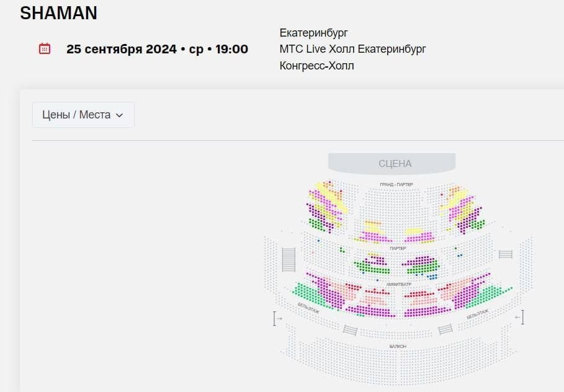Select the ПАРТЕР section label
This screenshot has width=564, height=392.
pyautogui.click(x=398, y=249)
